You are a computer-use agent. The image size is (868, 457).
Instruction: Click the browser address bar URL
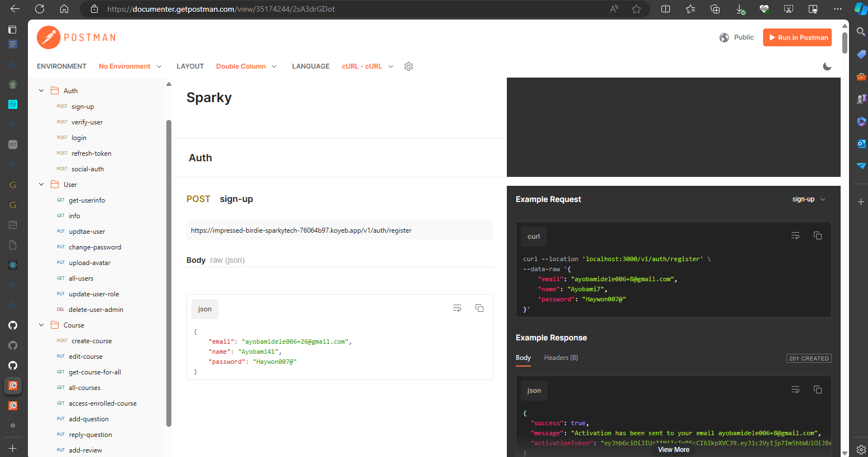(221, 9)
